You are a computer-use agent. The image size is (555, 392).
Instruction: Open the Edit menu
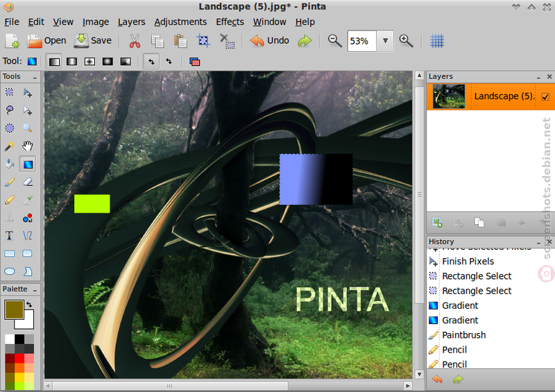click(x=36, y=22)
